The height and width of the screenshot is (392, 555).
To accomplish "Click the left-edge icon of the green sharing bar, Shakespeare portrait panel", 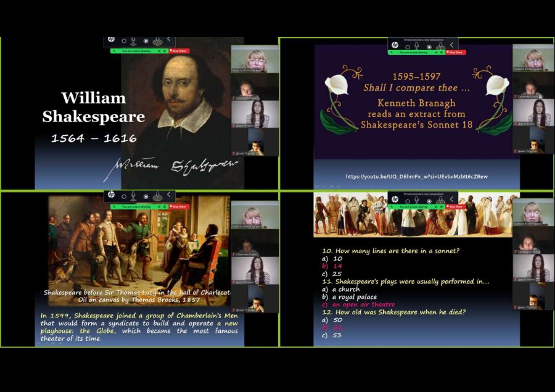I will (x=114, y=51).
